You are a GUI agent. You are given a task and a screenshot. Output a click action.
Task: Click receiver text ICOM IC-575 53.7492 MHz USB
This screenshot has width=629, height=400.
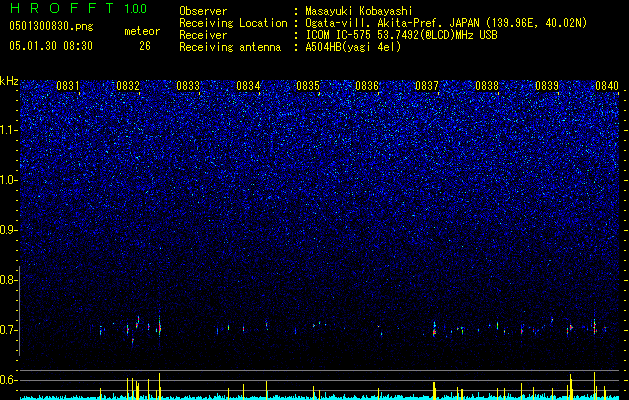401,35
